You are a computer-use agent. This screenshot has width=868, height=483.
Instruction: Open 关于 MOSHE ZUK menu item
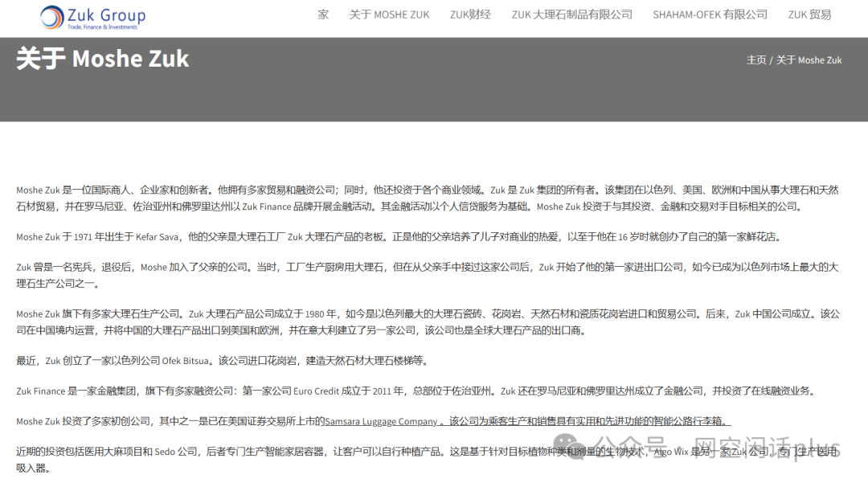389,15
